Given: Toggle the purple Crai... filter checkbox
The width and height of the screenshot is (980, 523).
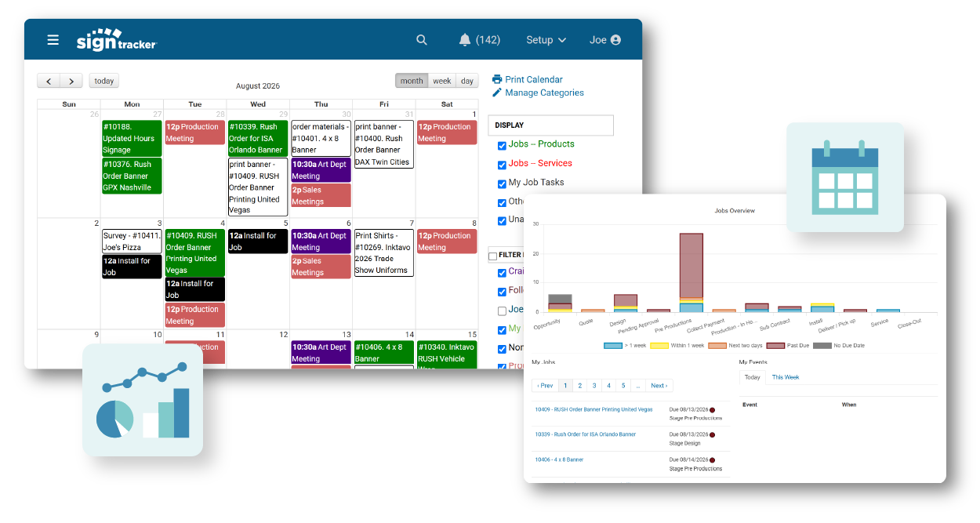Looking at the screenshot, I should pyautogui.click(x=502, y=273).
